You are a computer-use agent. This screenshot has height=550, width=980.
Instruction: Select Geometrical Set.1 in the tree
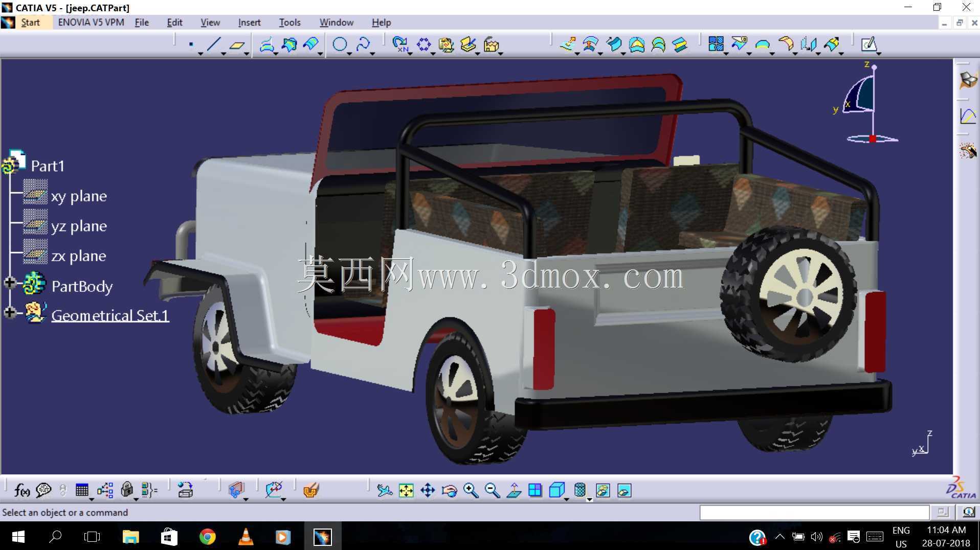point(110,315)
